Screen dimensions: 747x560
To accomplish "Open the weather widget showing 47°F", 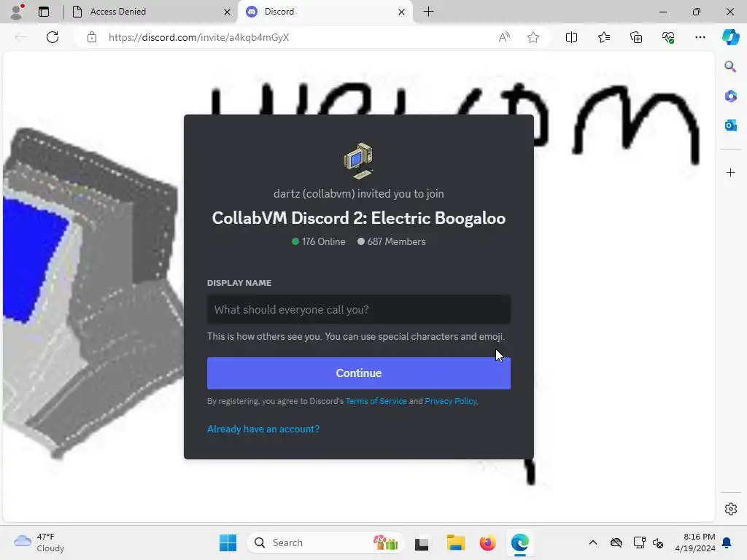I will point(39,542).
